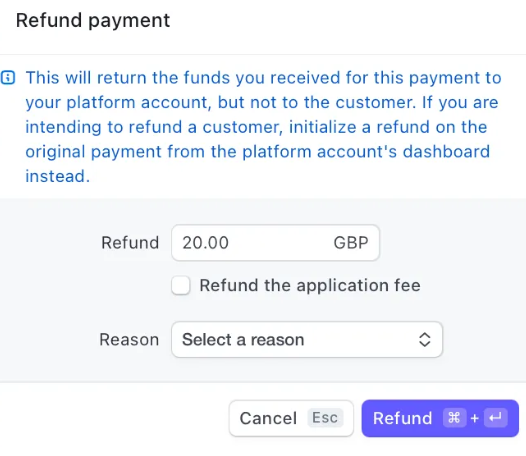Image resolution: width=526 pixels, height=456 pixels.
Task: Click the blue info icon beside the notice
Action: coord(8,78)
